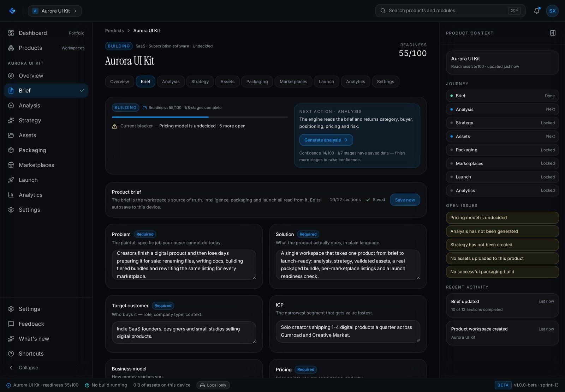
Task: Click the BETA badge in the status bar
Action: click(x=503, y=385)
